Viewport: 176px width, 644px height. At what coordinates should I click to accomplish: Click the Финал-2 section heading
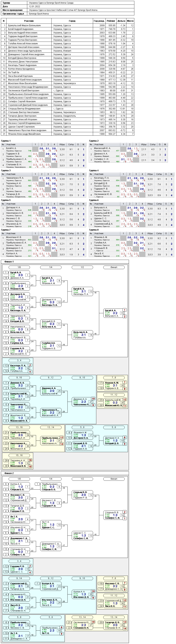(9, 473)
